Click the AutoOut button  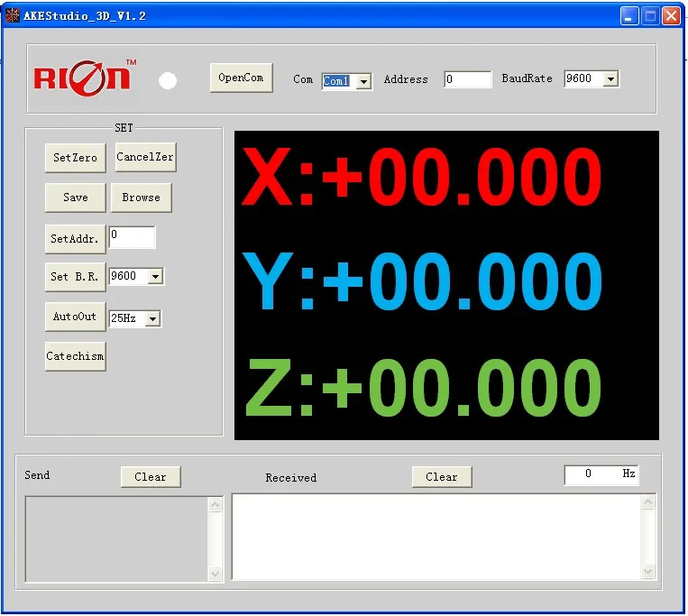(x=76, y=317)
